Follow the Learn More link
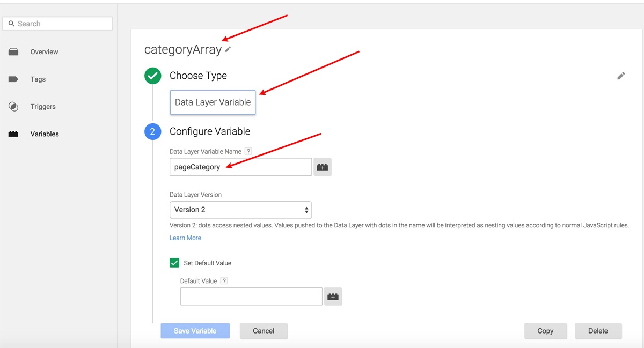The width and height of the screenshot is (644, 348). [x=185, y=238]
